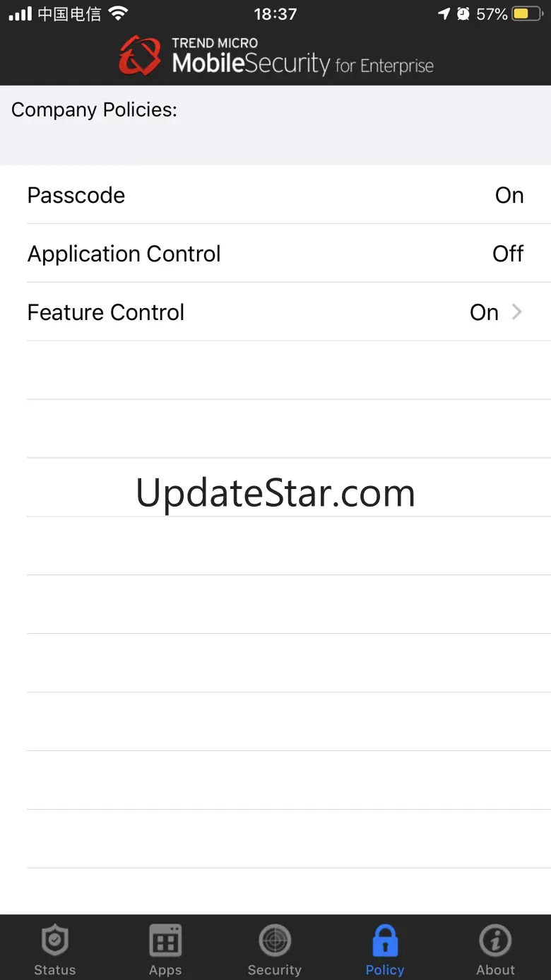Select the Policy padlock icon

click(x=385, y=940)
